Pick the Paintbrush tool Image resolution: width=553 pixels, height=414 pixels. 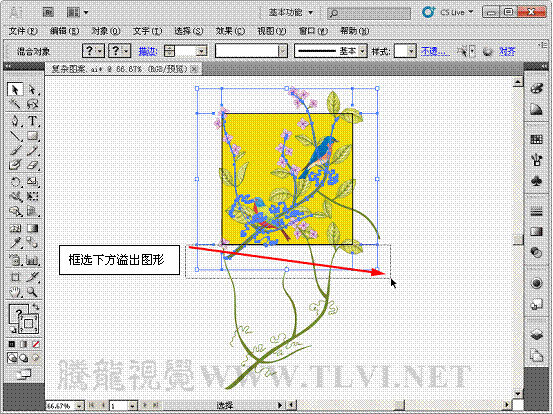point(15,150)
